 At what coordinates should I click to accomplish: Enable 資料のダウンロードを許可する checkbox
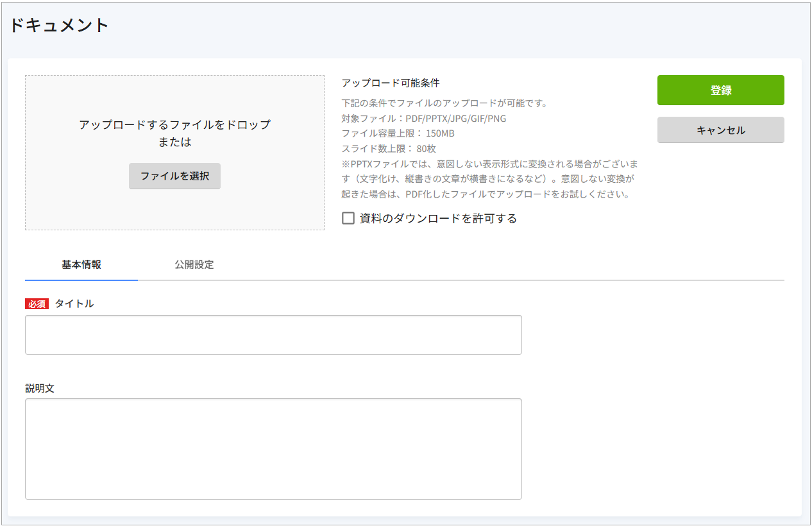click(x=348, y=218)
